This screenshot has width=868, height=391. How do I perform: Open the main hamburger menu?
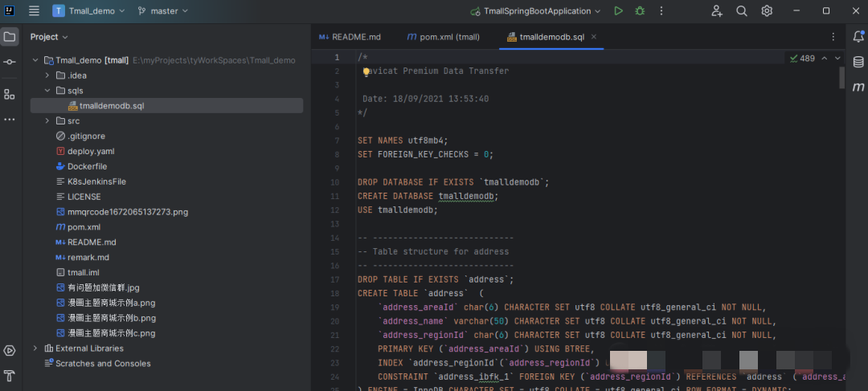point(34,10)
